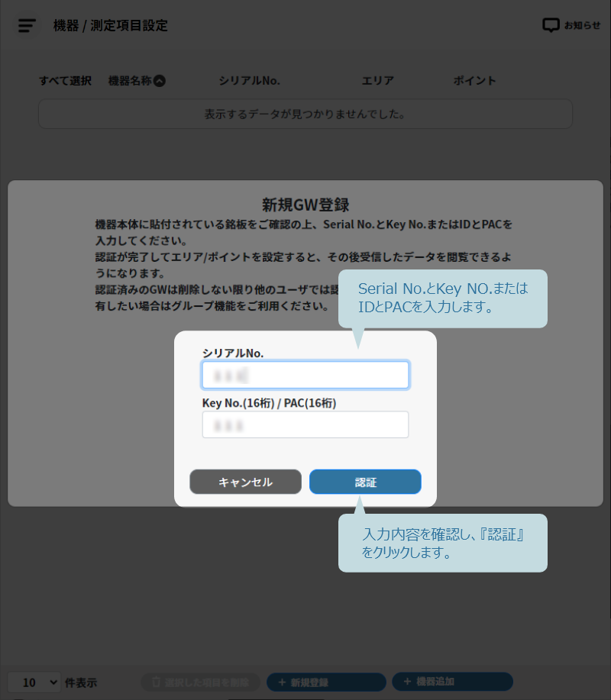611x700 pixels.
Task: Open the hamburger navigation menu
Action: coord(27,25)
